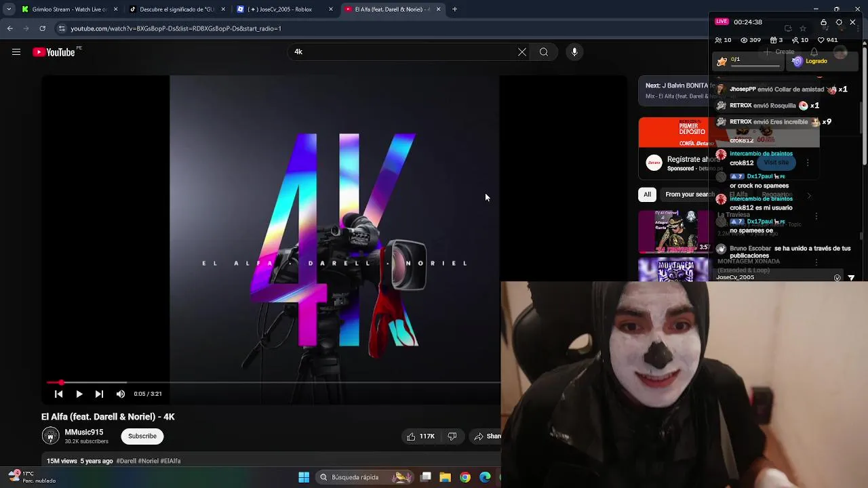The image size is (868, 488).
Task: Mute the video volume speaker icon
Action: (121, 394)
